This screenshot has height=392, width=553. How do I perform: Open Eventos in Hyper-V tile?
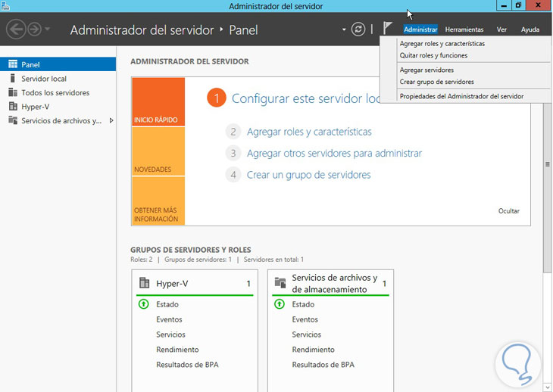tap(169, 319)
